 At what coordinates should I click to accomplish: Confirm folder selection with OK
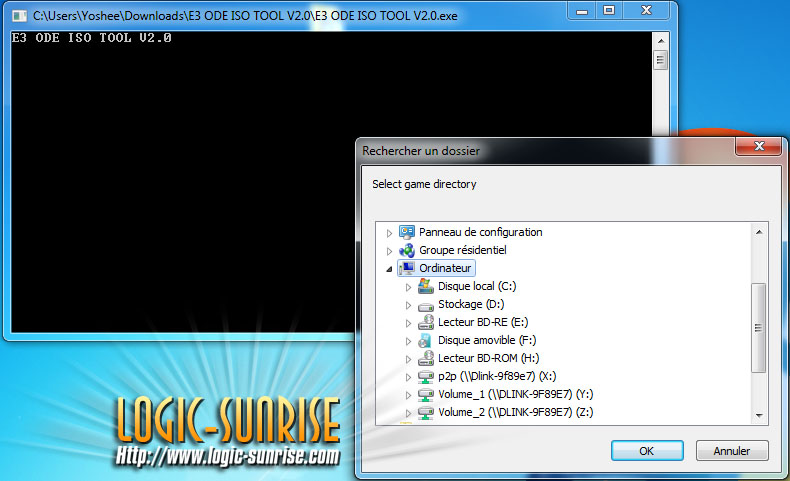pos(647,451)
